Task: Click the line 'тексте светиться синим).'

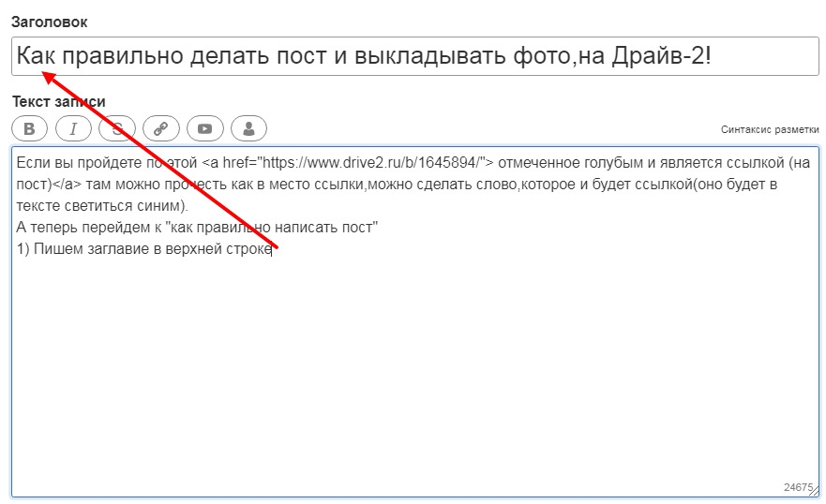Action: point(102,206)
